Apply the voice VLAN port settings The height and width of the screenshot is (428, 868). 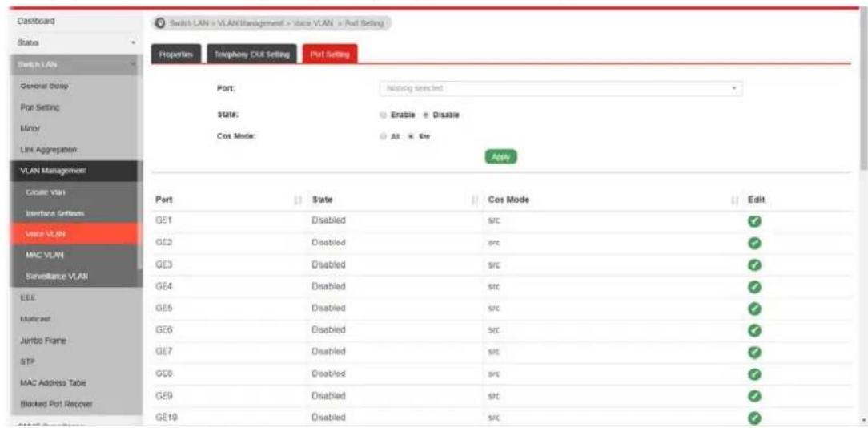500,157
